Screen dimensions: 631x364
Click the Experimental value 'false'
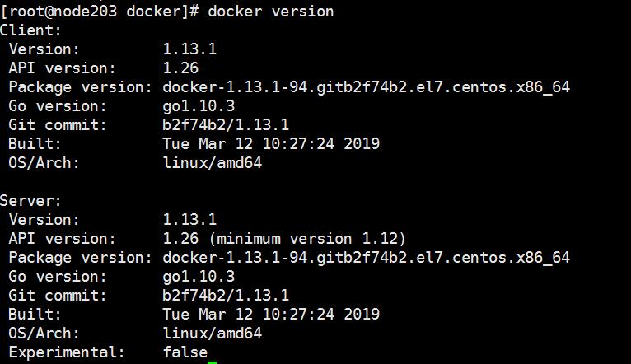(185, 352)
